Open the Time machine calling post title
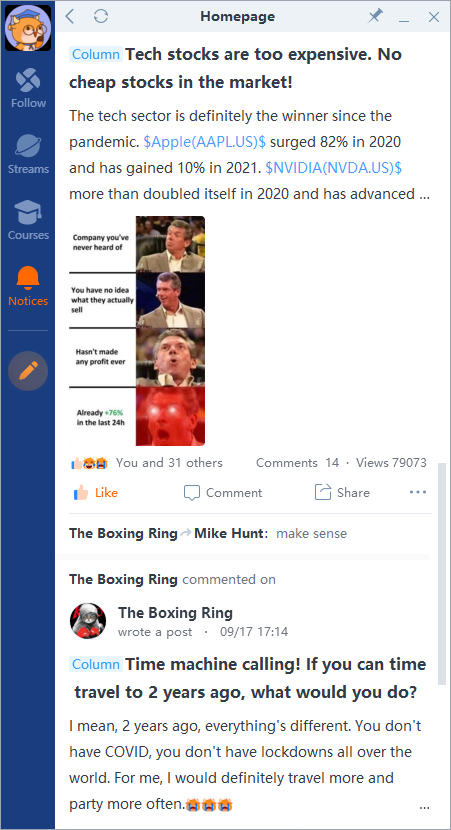 coord(250,678)
